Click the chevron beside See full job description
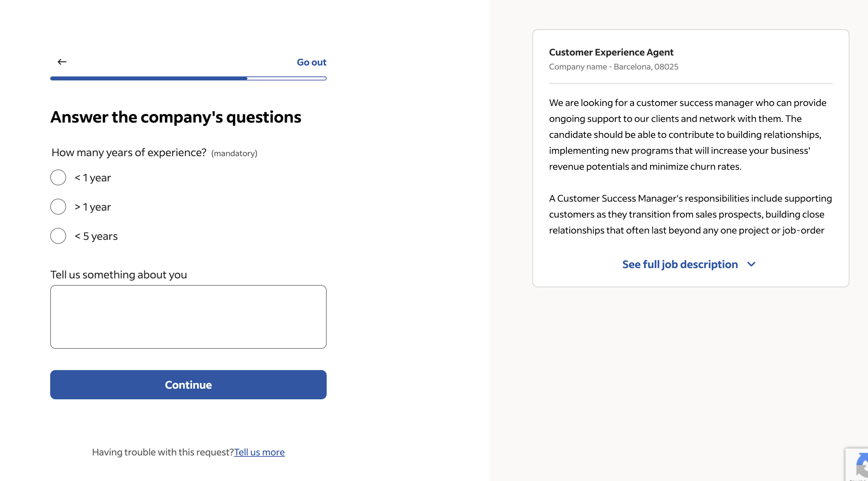This screenshot has height=481, width=868. (x=751, y=264)
